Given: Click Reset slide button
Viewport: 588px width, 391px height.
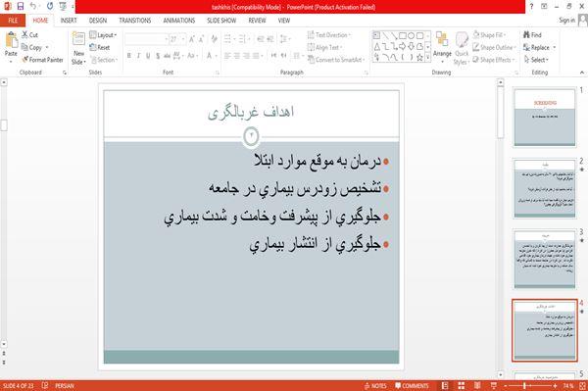Looking at the screenshot, I should tap(100, 47).
